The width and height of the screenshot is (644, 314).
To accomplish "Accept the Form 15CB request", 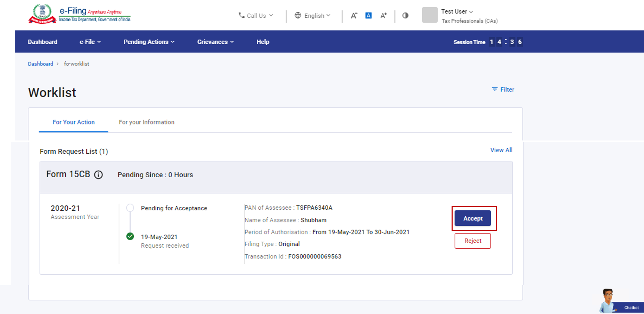I will [473, 218].
